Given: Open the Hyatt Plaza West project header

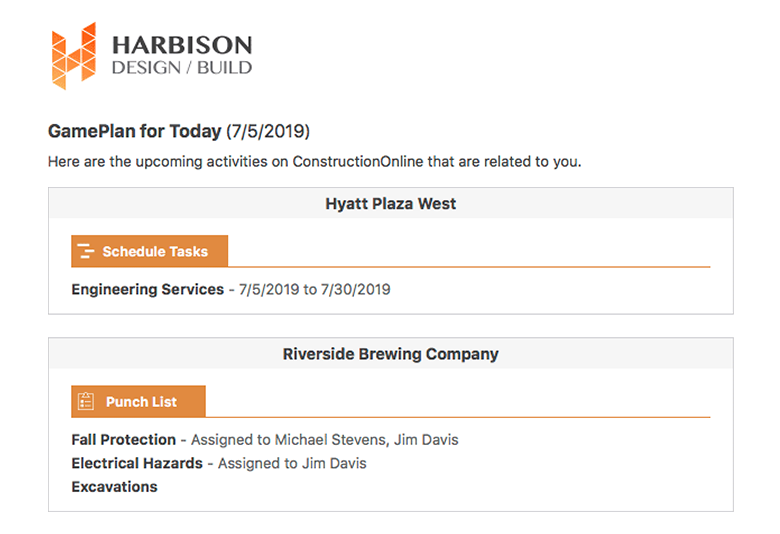Looking at the screenshot, I should 390,204.
